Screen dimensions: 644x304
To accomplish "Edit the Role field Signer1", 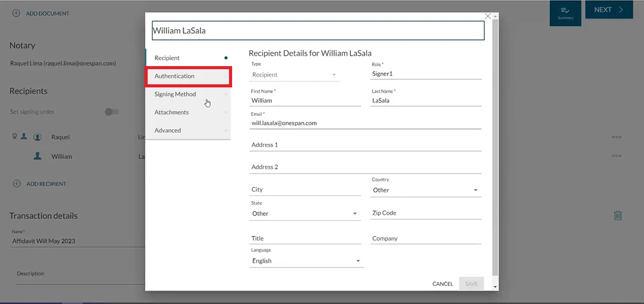I will 425,74.
